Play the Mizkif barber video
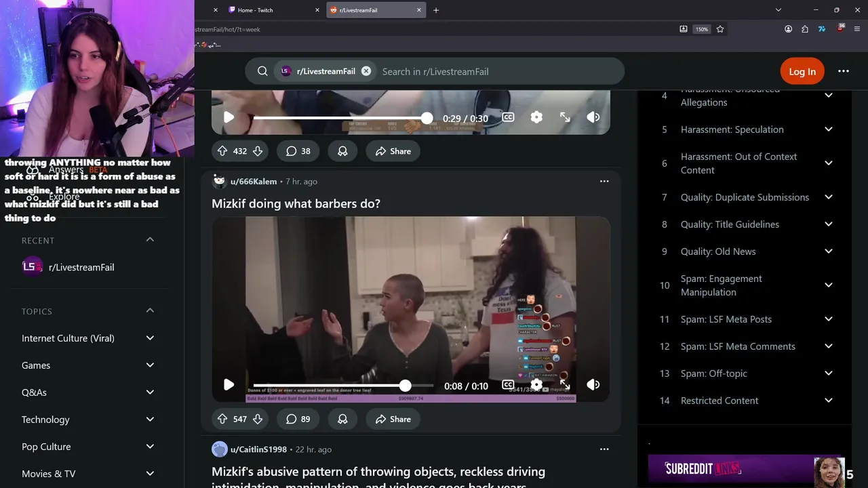Viewport: 868px width, 488px height. pos(229,385)
